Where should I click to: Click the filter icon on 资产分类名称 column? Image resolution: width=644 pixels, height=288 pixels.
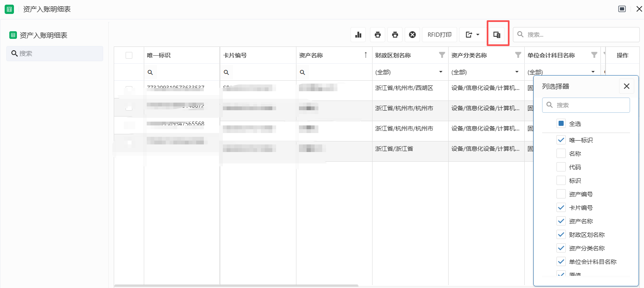coord(518,55)
